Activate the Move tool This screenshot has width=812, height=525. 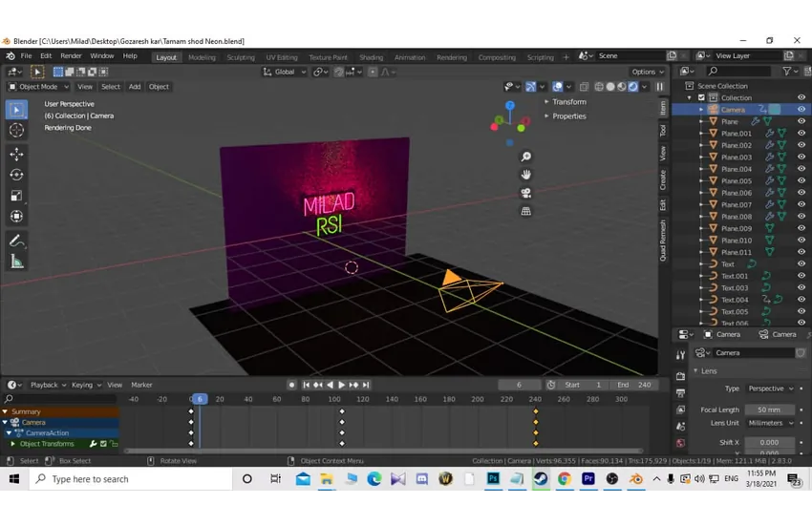click(16, 154)
